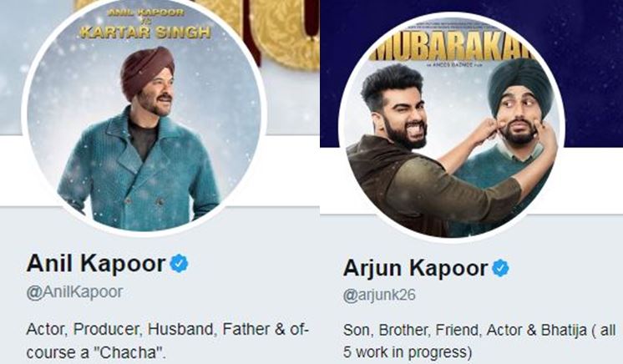Click the "5 work in progress)" bio line
623x364 pixels.
(x=408, y=352)
